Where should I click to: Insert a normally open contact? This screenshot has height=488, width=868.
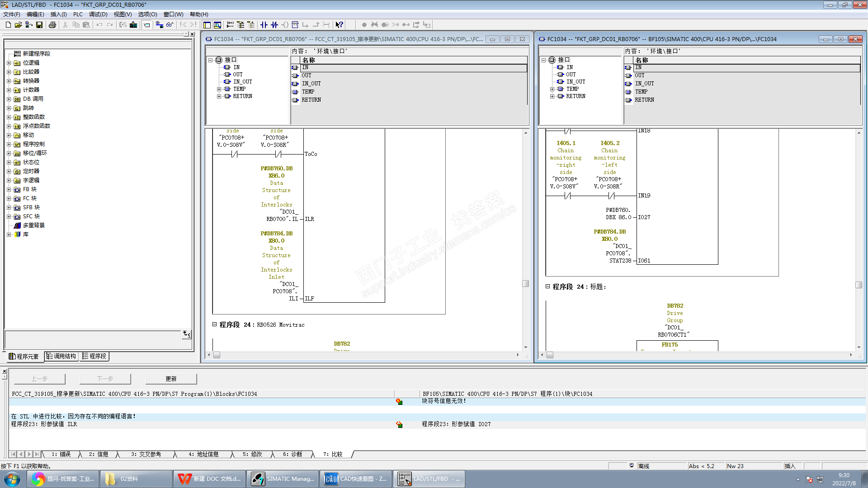[x=264, y=25]
